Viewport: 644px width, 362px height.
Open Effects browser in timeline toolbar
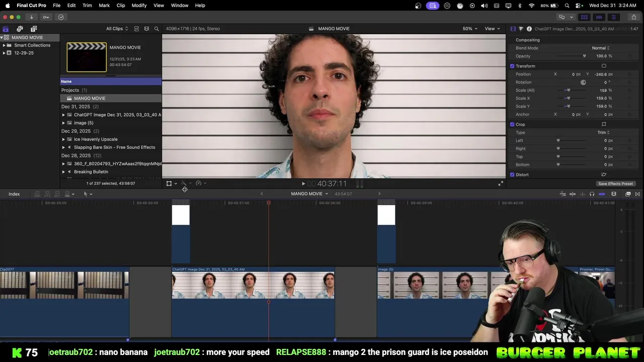(x=628, y=194)
